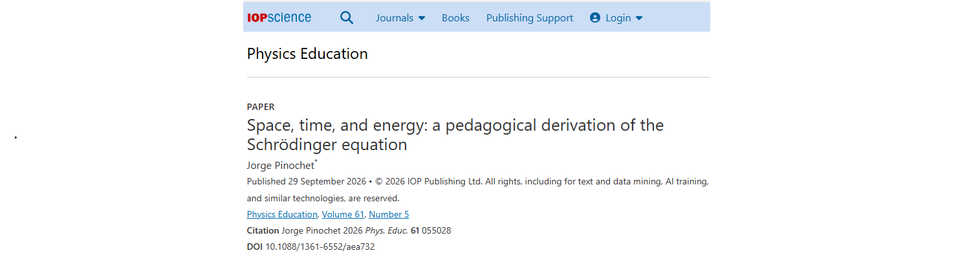The width and height of the screenshot is (980, 275).
Task: Click the user avatar icon beside Login
Action: tap(595, 18)
